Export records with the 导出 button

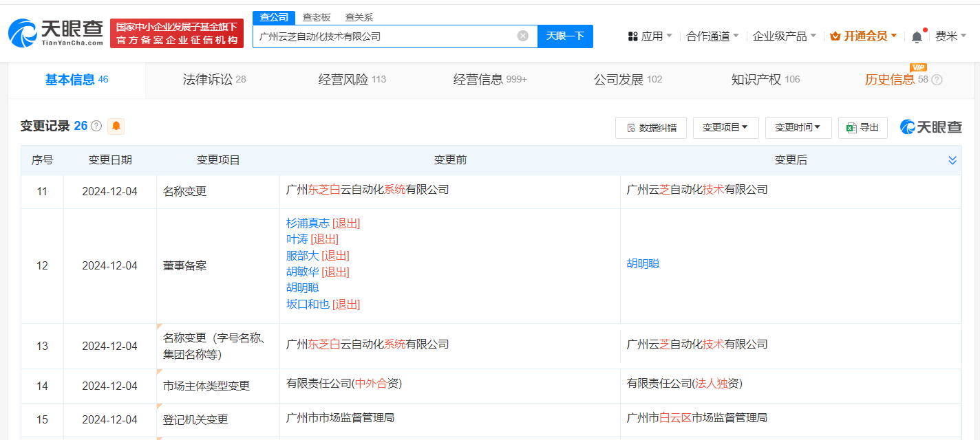point(863,128)
